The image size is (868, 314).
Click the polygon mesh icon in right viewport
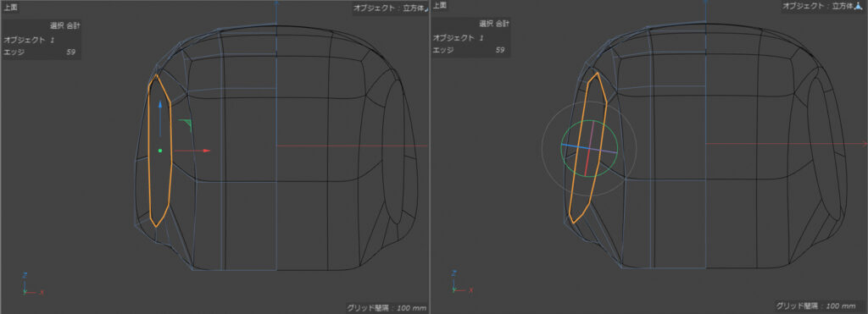click(x=859, y=7)
